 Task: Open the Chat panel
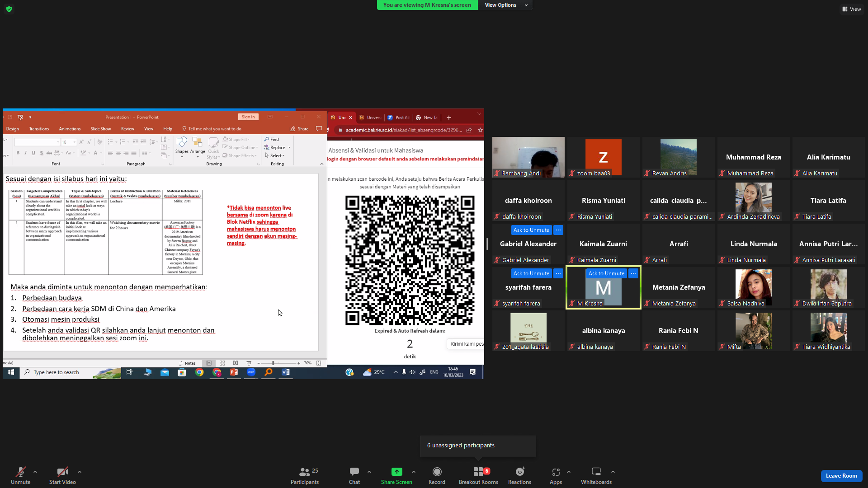coord(354,476)
